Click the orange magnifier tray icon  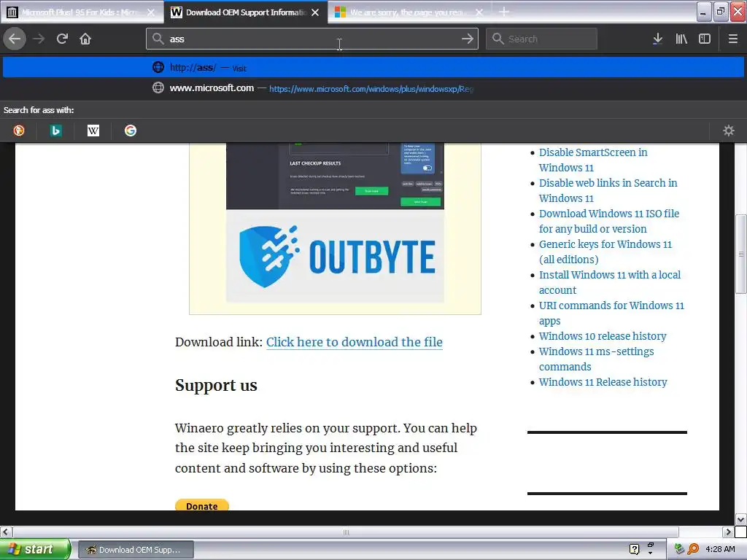694,549
